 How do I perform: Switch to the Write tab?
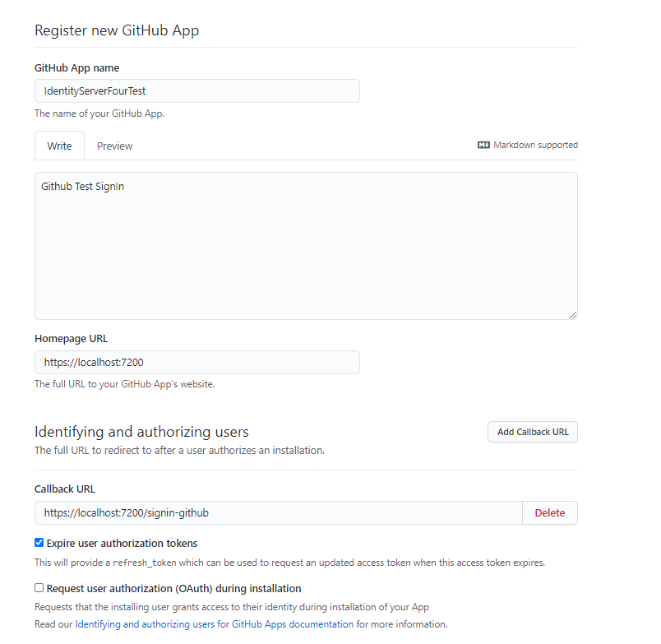click(59, 146)
